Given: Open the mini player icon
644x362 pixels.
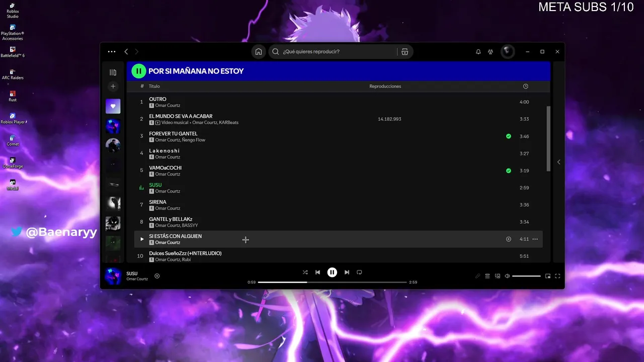Looking at the screenshot, I should coord(548,276).
